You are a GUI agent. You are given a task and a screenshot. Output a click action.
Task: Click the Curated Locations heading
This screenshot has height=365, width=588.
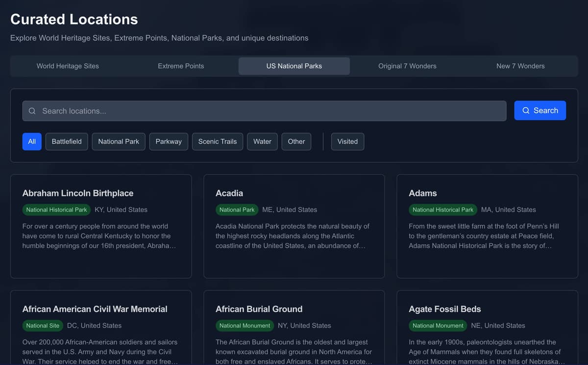point(74,19)
